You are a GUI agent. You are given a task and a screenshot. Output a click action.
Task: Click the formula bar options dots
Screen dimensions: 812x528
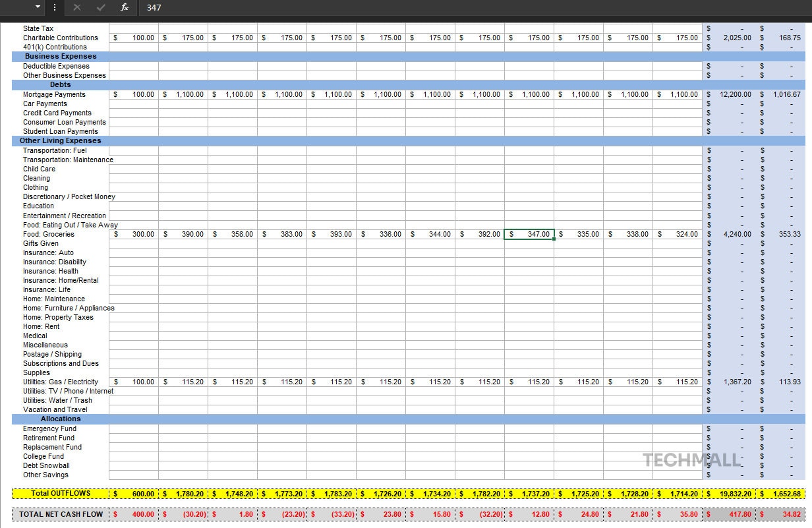(54, 7)
